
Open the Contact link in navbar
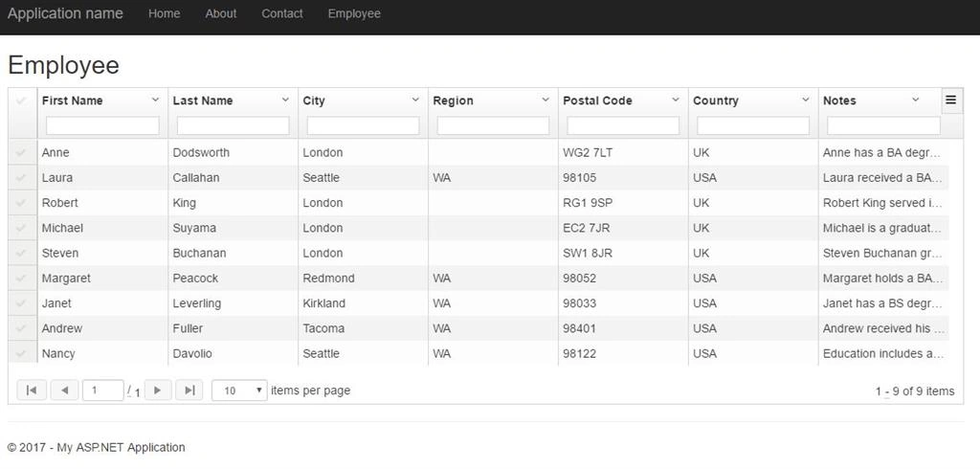[282, 13]
